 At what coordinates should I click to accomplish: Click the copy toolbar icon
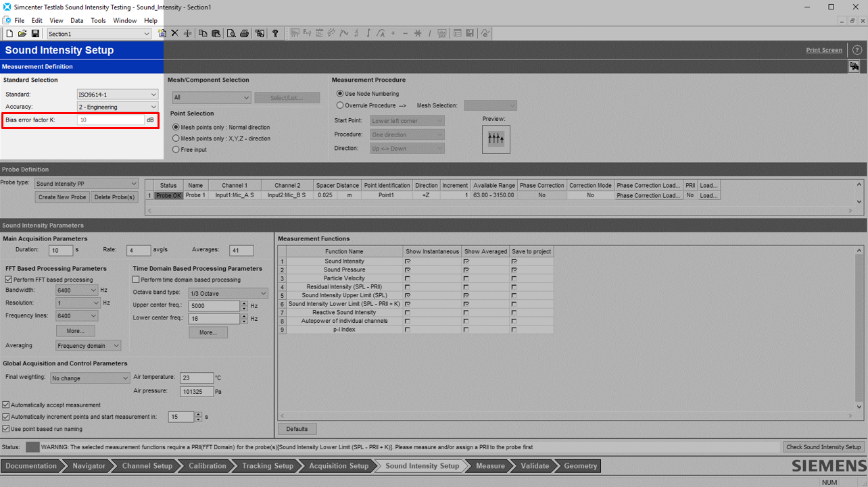(203, 33)
